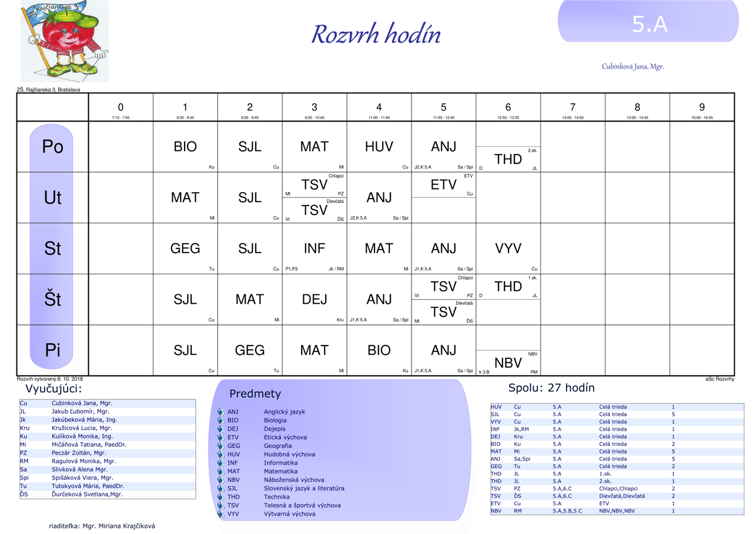Click teacher row Jakúbeková Mária, Ing.
The width and height of the screenshot is (756, 534).
(108, 420)
